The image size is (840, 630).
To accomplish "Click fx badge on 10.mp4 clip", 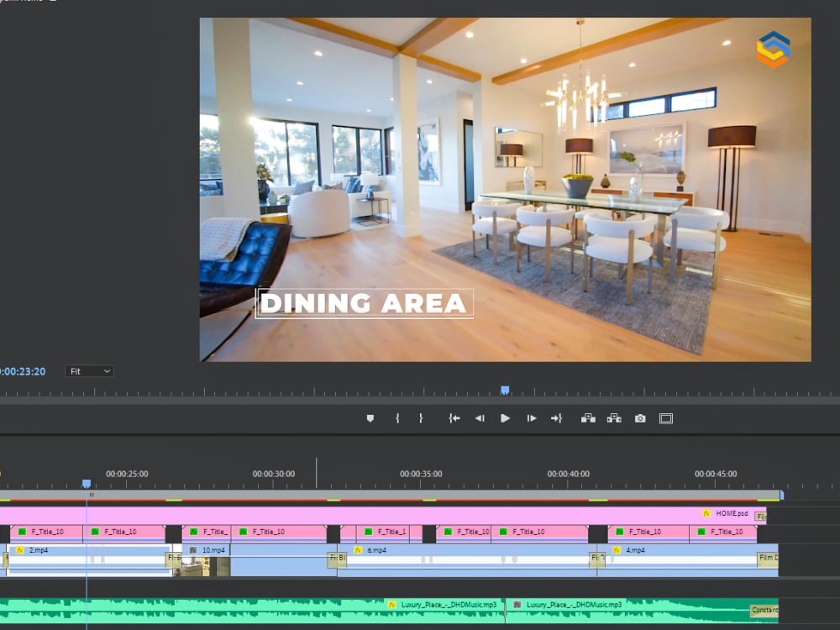I will 193,550.
